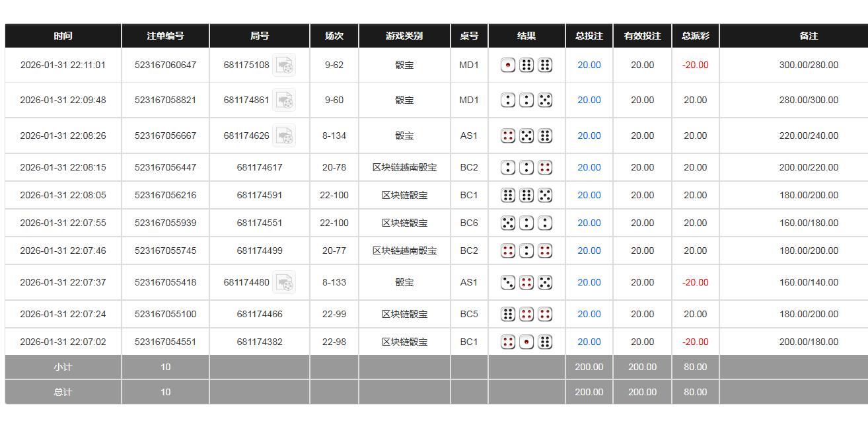View video playback for round 681174626
Screen dimensions: 868x421
tap(284, 135)
